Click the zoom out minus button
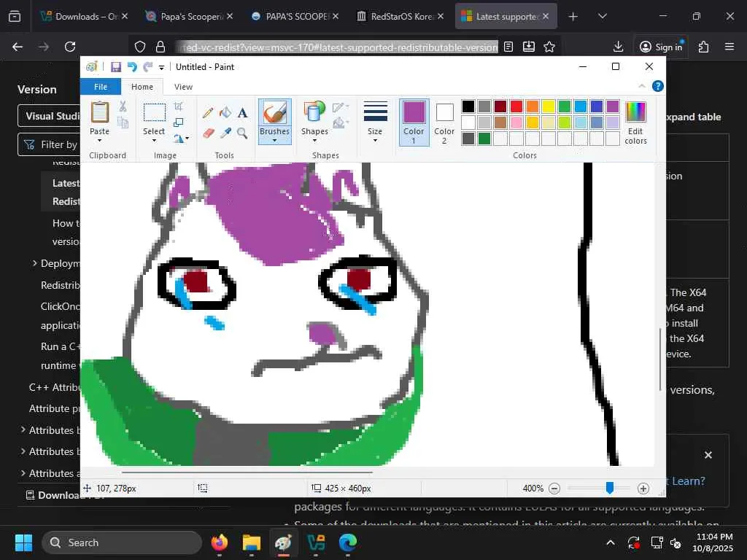747x560 pixels. (x=554, y=488)
